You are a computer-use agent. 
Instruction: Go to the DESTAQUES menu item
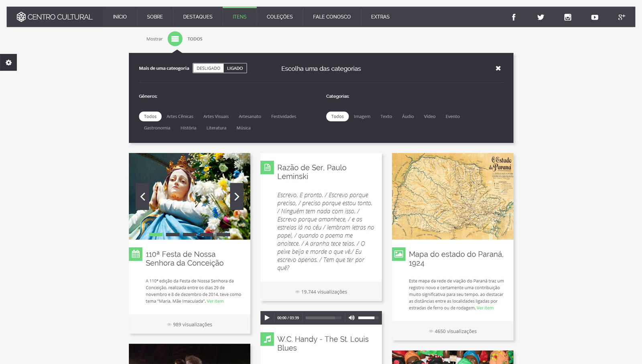[198, 17]
